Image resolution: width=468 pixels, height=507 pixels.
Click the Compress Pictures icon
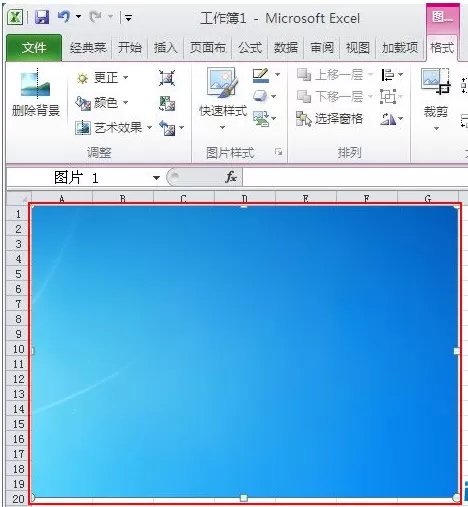167,78
